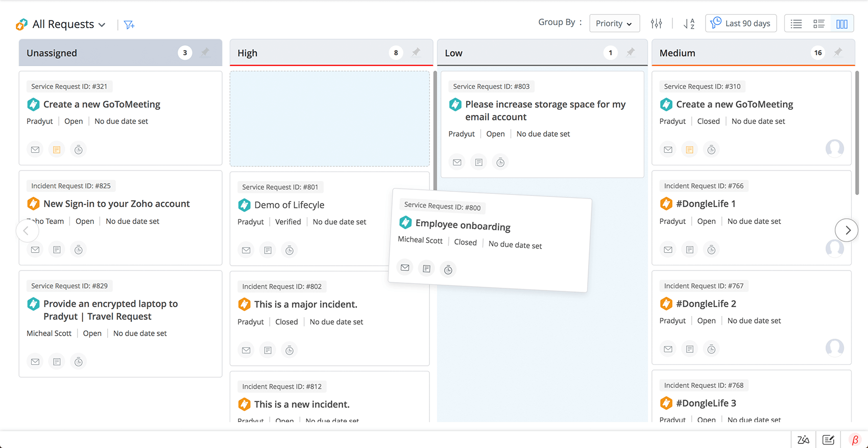Click technician avatar on #DongleLife 2 card

[x=834, y=347]
